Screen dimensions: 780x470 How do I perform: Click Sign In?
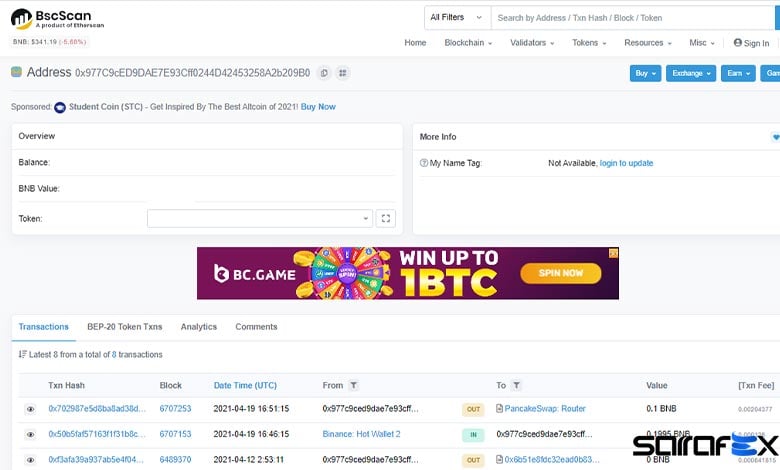pos(751,43)
